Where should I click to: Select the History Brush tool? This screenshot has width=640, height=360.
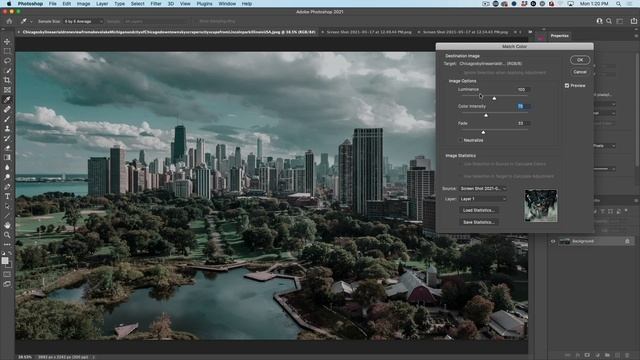7,138
